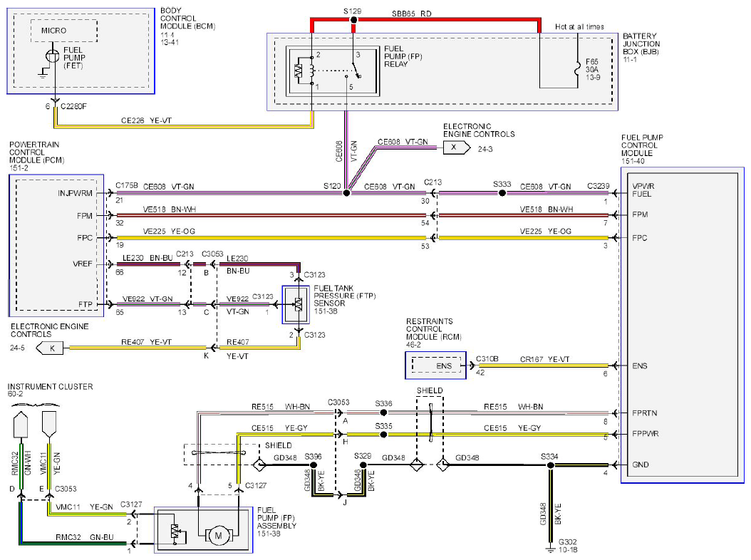Click the Fuel Pump Control Module box
The height and width of the screenshot is (560, 751).
[683, 325]
